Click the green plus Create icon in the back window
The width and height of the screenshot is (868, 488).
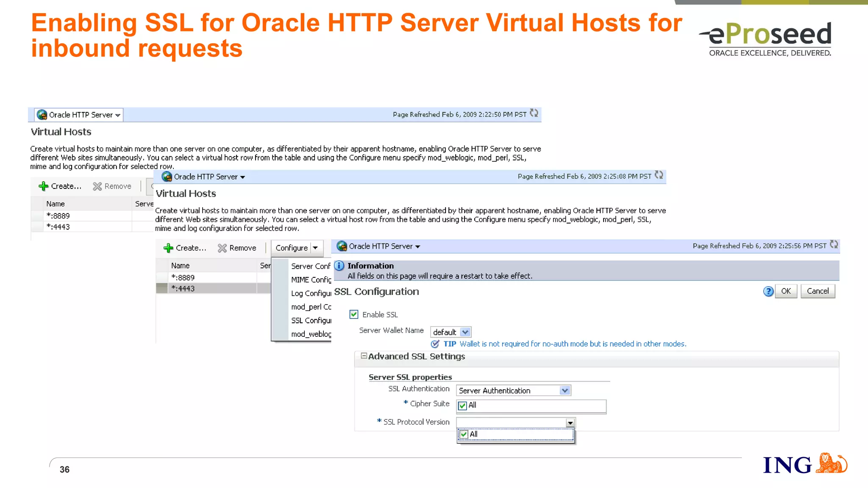point(43,186)
